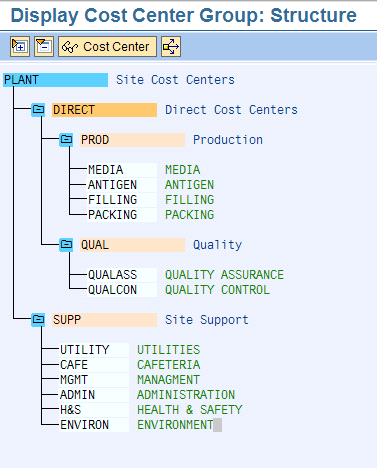Collapse the DIRECT group folder icon
377x468 pixels.
point(38,110)
